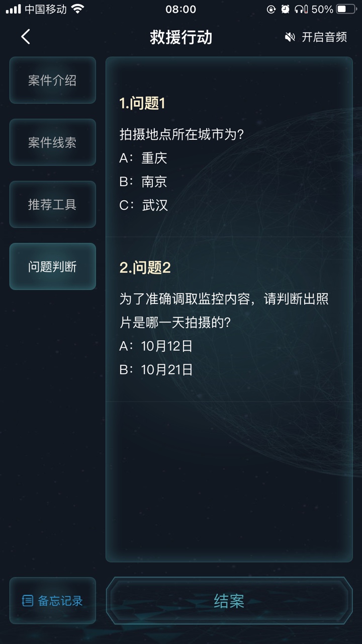Screen dimensions: 362x644
Task: Pick answer B: 10月21日
Action: pos(156,370)
